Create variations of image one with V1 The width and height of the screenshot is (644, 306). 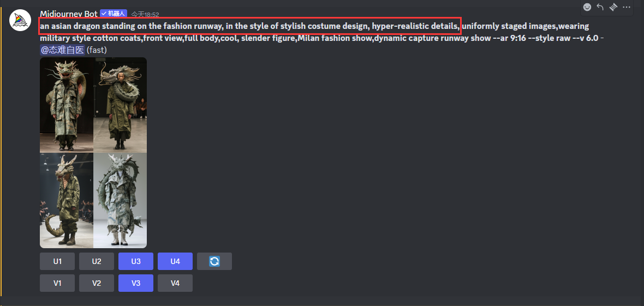(57, 283)
